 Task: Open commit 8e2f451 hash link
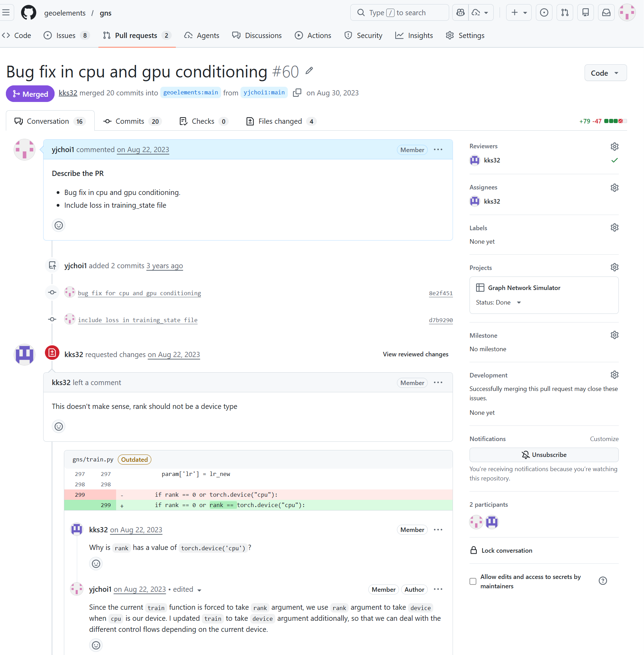tap(441, 293)
